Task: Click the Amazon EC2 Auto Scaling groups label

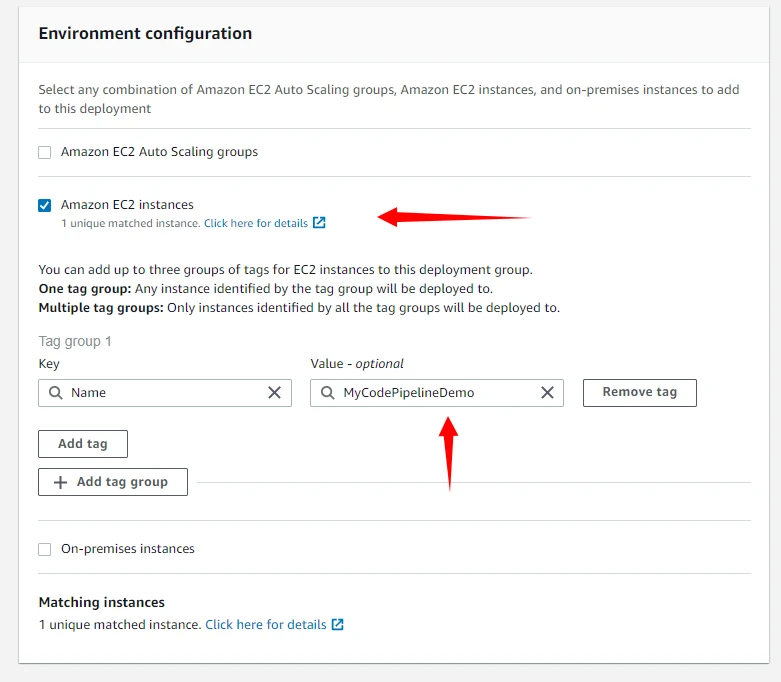Action: tap(159, 152)
